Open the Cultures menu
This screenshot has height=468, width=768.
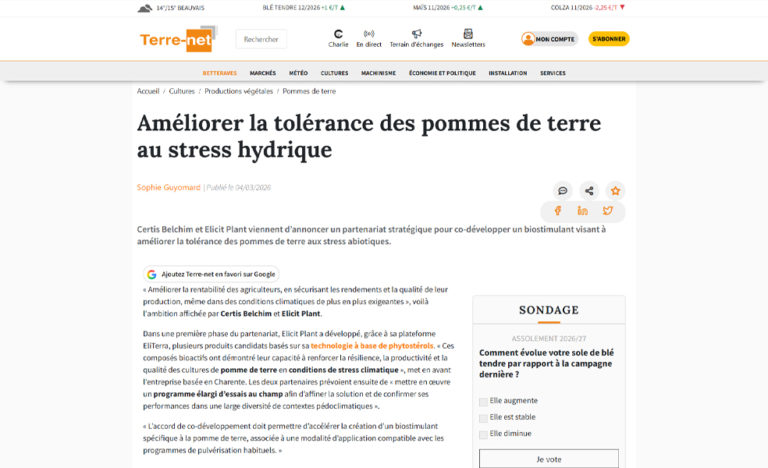(335, 73)
